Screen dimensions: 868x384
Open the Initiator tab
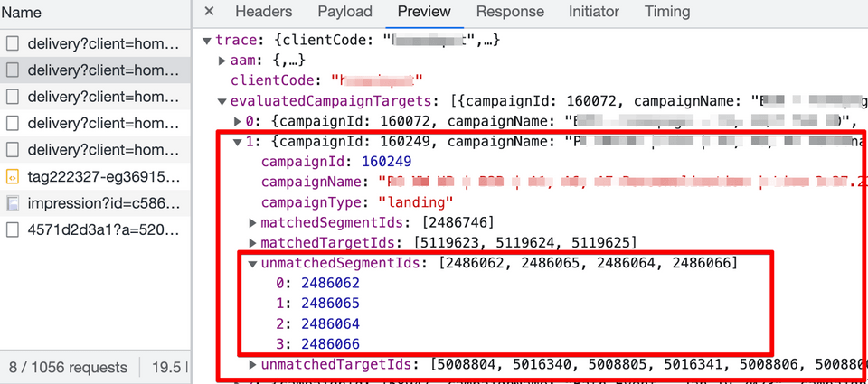(x=595, y=12)
